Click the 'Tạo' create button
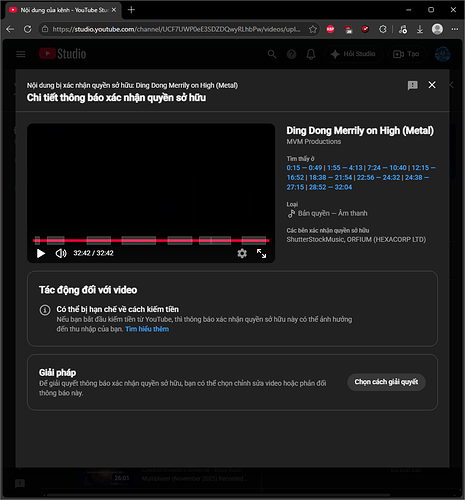This screenshot has width=465, height=500. [x=406, y=54]
